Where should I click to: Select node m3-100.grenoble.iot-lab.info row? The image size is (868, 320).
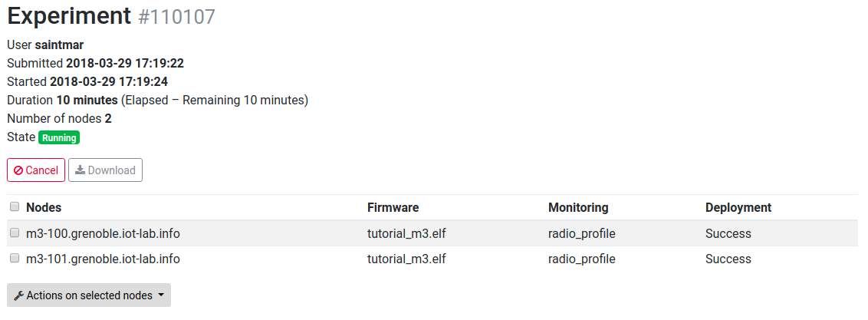[x=432, y=233]
